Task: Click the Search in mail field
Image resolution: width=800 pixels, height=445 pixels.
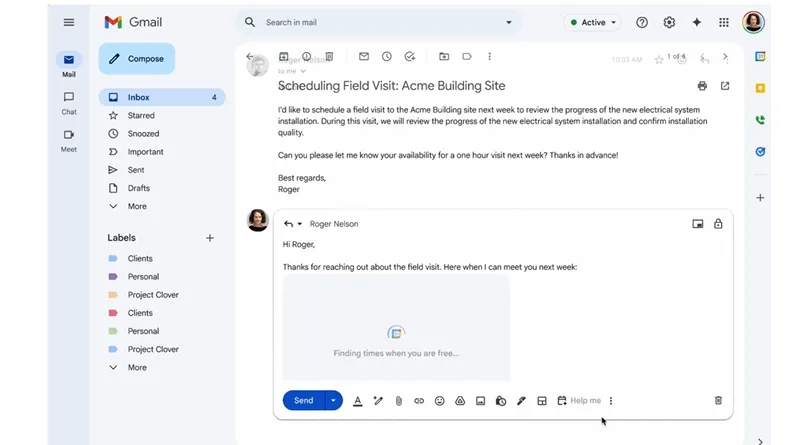Action: tap(380, 22)
